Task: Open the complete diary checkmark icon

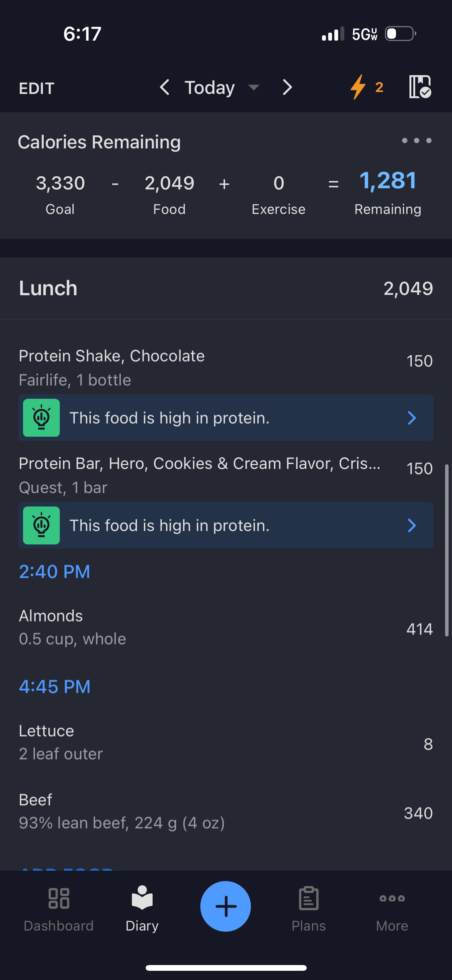Action: coord(420,87)
